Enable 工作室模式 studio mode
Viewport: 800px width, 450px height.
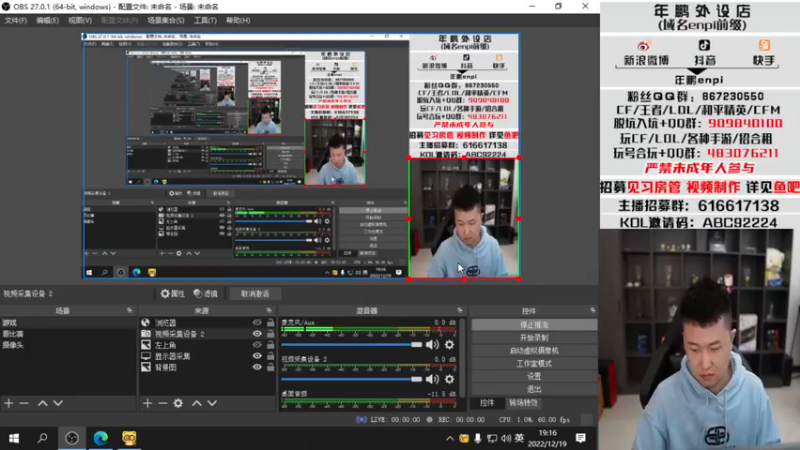534,363
